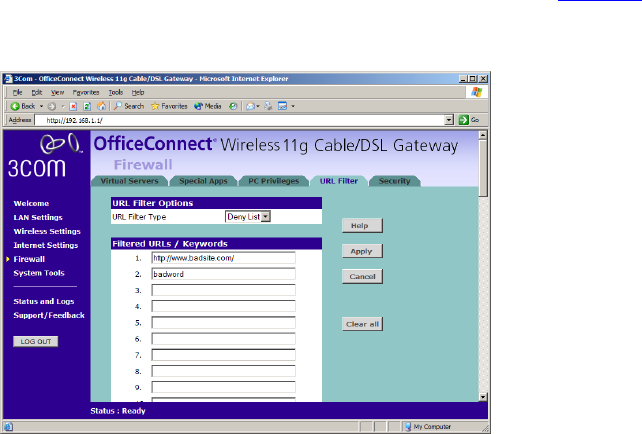The height and width of the screenshot is (434, 642).
Task: Open LAN Settings in the sidebar
Action: tap(38, 217)
